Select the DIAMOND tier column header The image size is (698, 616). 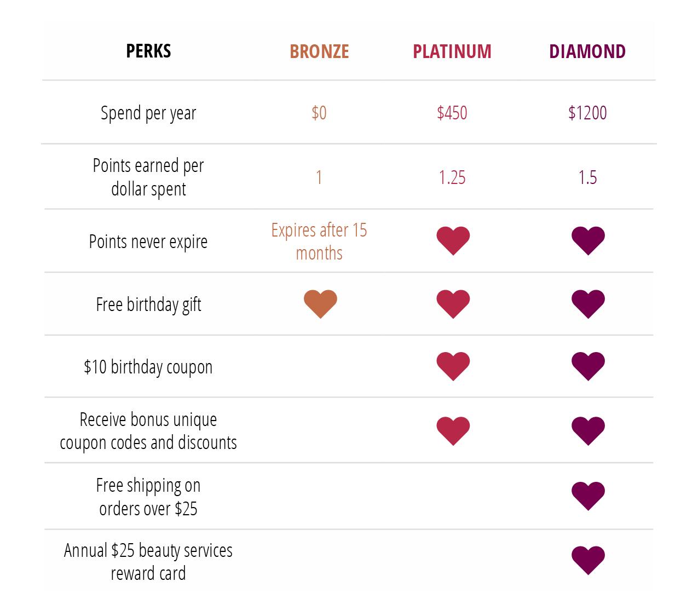point(587,51)
